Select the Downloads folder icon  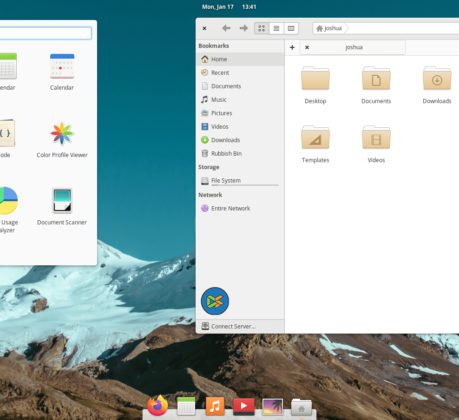[x=437, y=79]
